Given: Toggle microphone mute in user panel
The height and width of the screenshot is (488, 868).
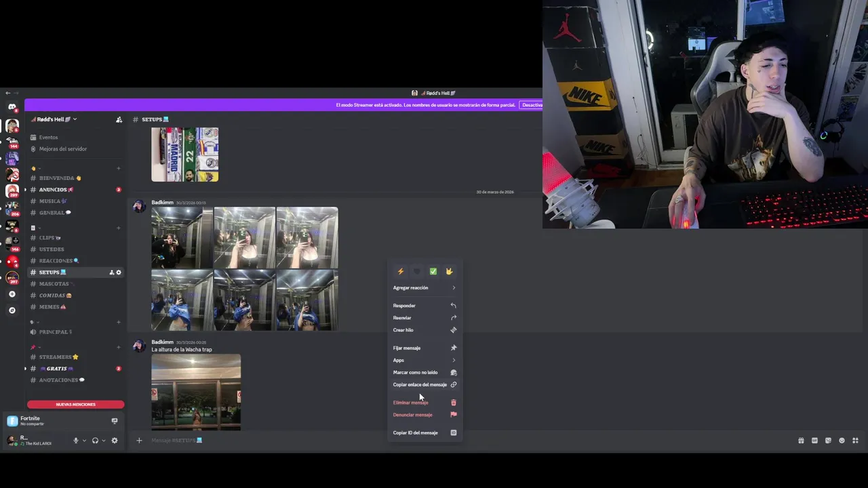Looking at the screenshot, I should tap(76, 441).
